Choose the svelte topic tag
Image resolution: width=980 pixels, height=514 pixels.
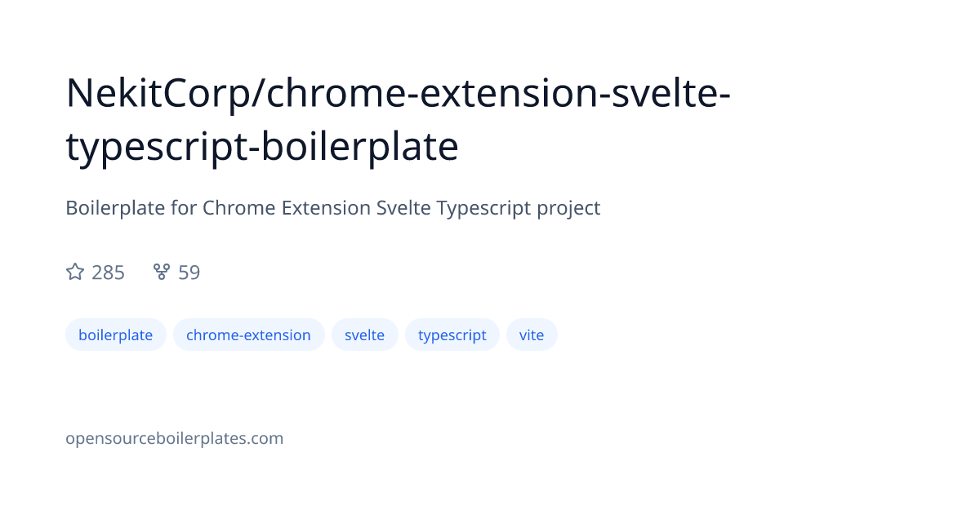tap(364, 335)
